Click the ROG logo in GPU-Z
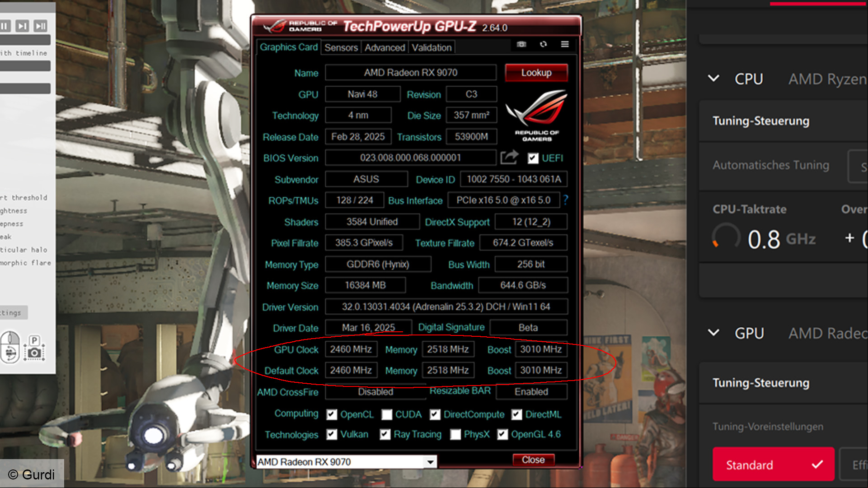 (537, 115)
